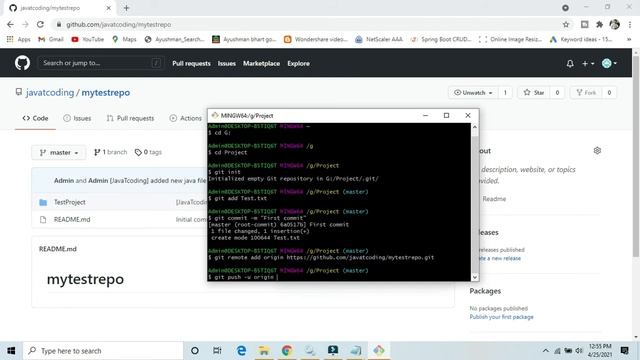
Task: Open the NetScaler AAA bookmark
Action: click(379, 39)
